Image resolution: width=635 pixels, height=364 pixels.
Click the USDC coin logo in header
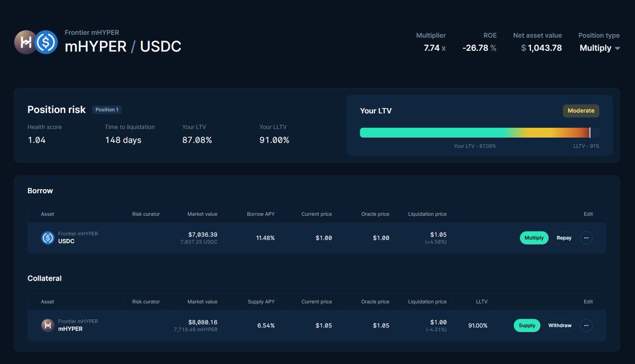pyautogui.click(x=46, y=42)
